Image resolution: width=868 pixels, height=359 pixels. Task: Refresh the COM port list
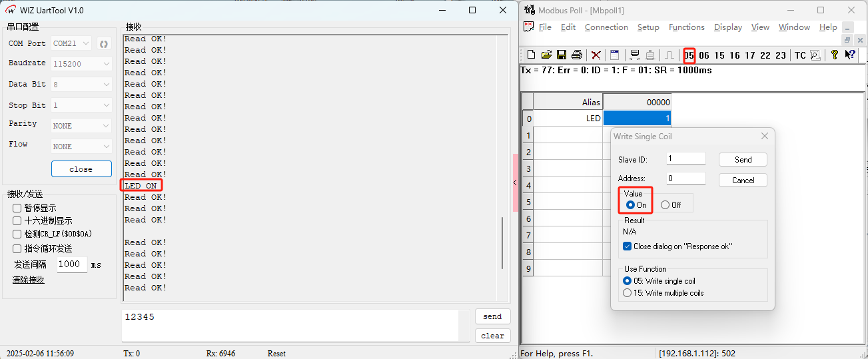click(x=104, y=44)
